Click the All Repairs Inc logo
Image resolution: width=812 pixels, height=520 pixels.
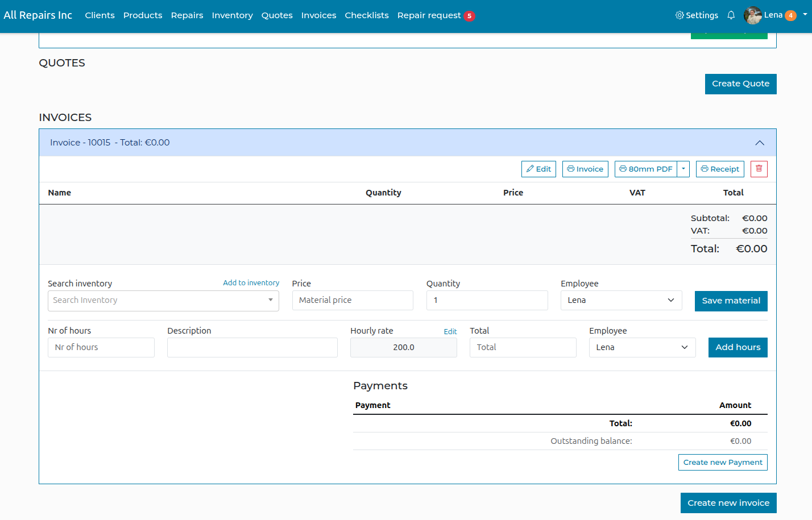click(38, 15)
